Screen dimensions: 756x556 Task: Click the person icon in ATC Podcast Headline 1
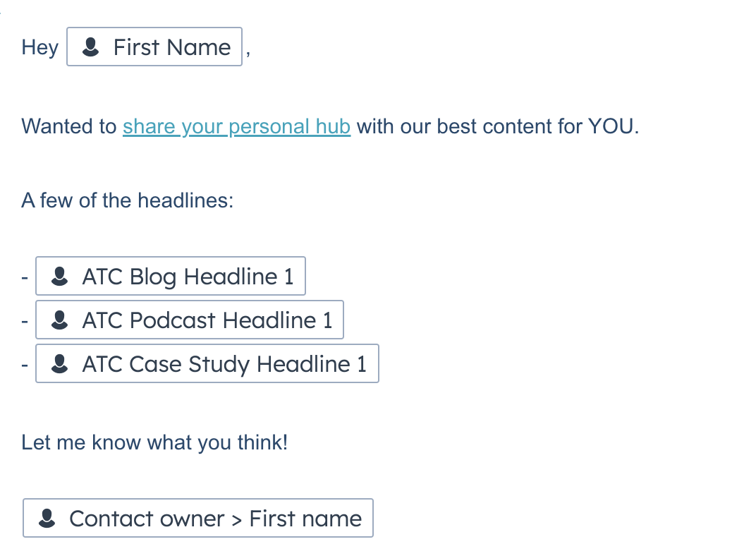(59, 320)
